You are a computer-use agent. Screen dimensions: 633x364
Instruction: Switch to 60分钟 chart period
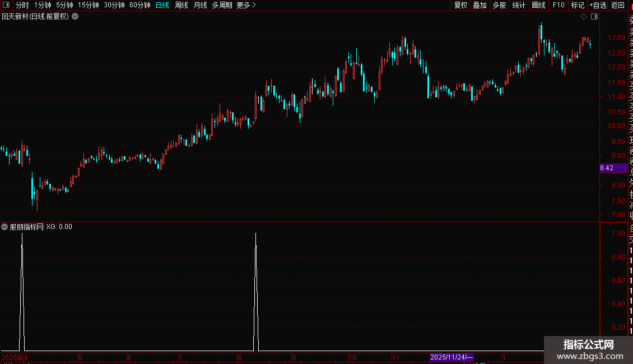[139, 5]
